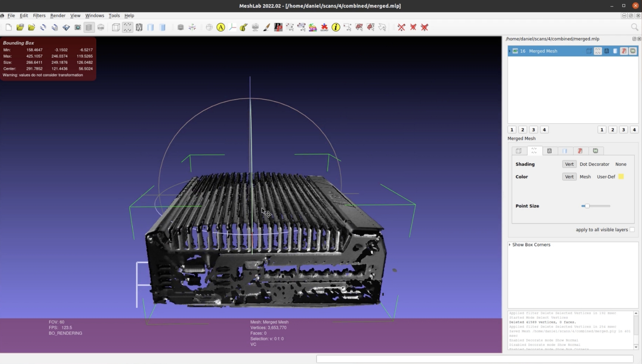The width and height of the screenshot is (642, 364).
Task: Select the Dot Decorator shading option
Action: click(594, 164)
